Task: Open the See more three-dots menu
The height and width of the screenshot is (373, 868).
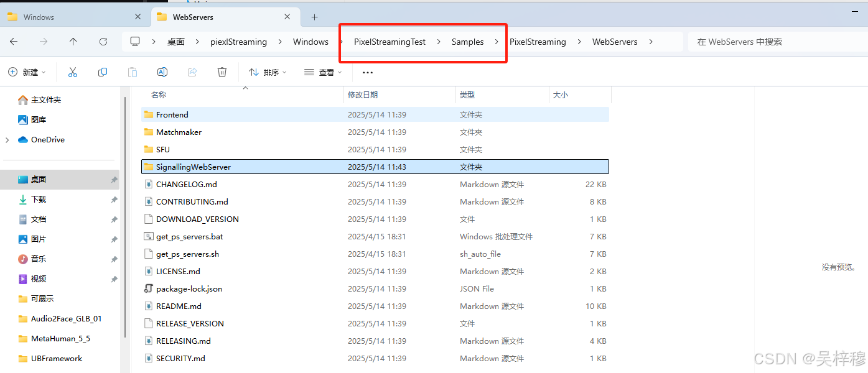Action: click(x=368, y=72)
